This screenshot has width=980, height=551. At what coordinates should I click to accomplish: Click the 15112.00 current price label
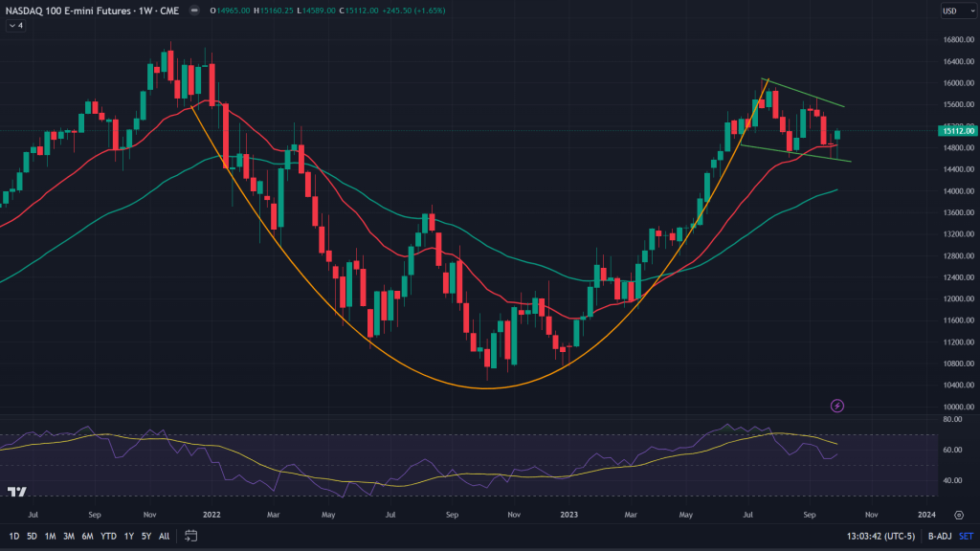tap(957, 131)
